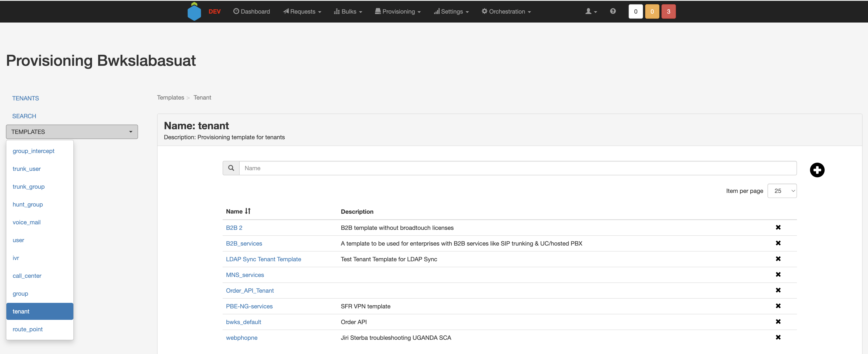Delete the webphopne row
This screenshot has width=868, height=354.
(778, 337)
